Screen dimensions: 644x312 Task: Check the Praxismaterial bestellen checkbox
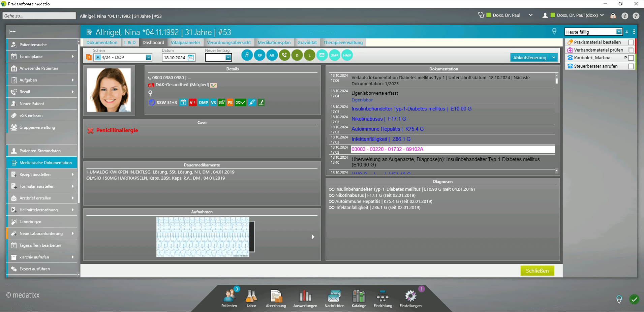click(631, 42)
